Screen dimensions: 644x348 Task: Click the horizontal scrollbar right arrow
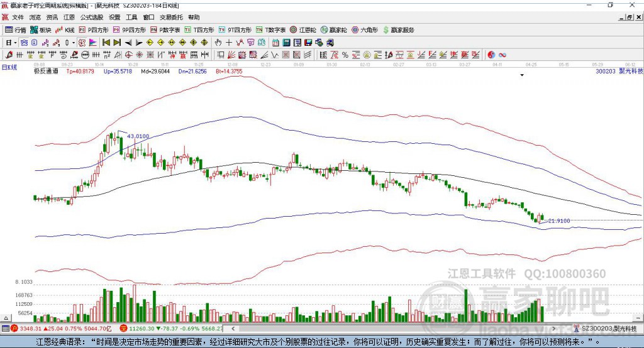[553, 329]
